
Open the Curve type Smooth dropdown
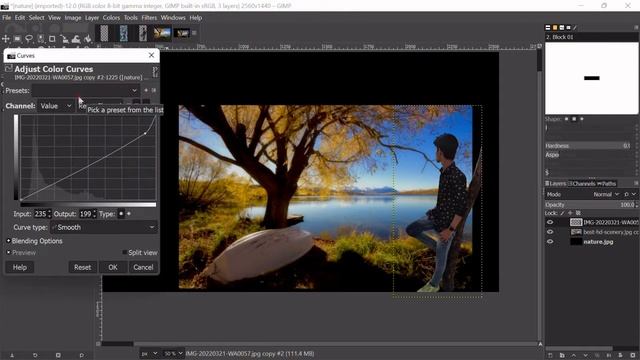(104, 227)
